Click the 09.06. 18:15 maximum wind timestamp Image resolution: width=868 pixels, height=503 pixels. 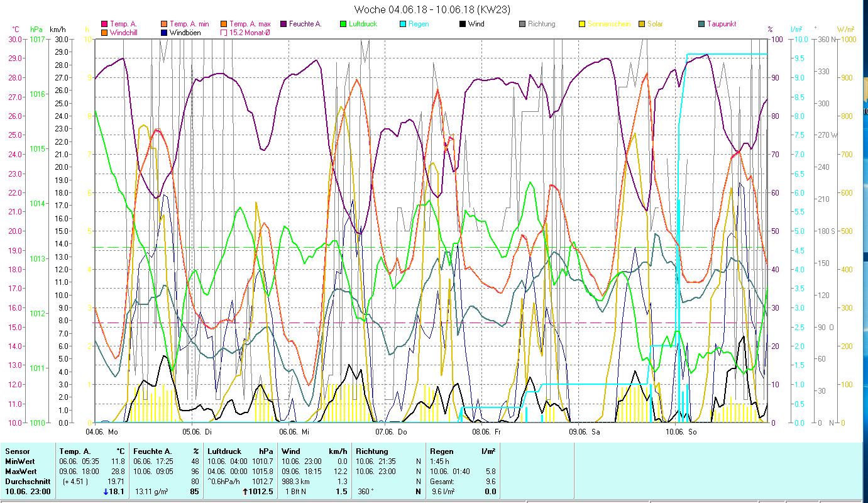tap(303, 472)
